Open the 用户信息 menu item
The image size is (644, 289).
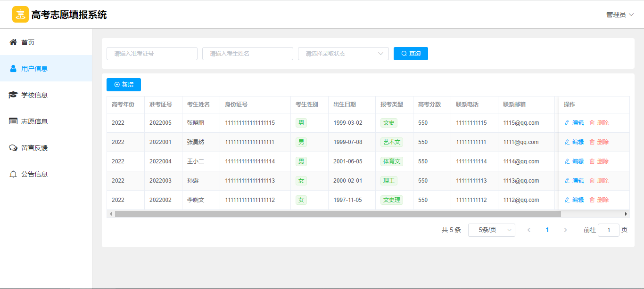point(34,69)
